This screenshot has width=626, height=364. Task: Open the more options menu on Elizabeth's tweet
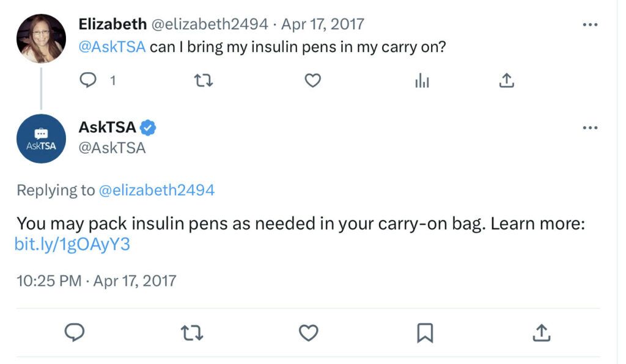(591, 23)
